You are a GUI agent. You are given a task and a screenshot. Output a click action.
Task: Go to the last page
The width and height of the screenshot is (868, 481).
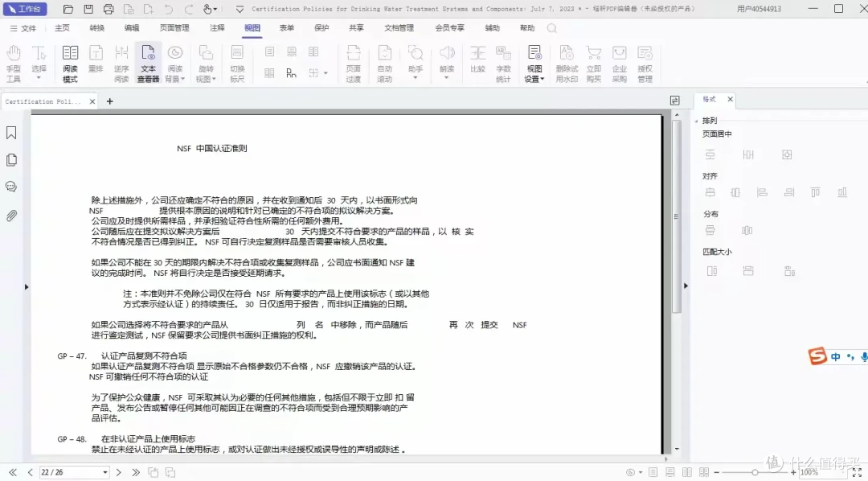136,473
